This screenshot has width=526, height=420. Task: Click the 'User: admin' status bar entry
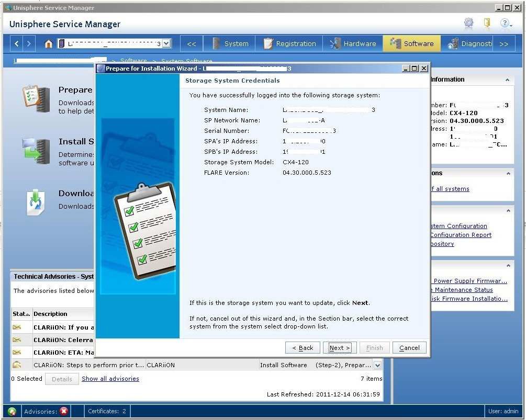(503, 411)
